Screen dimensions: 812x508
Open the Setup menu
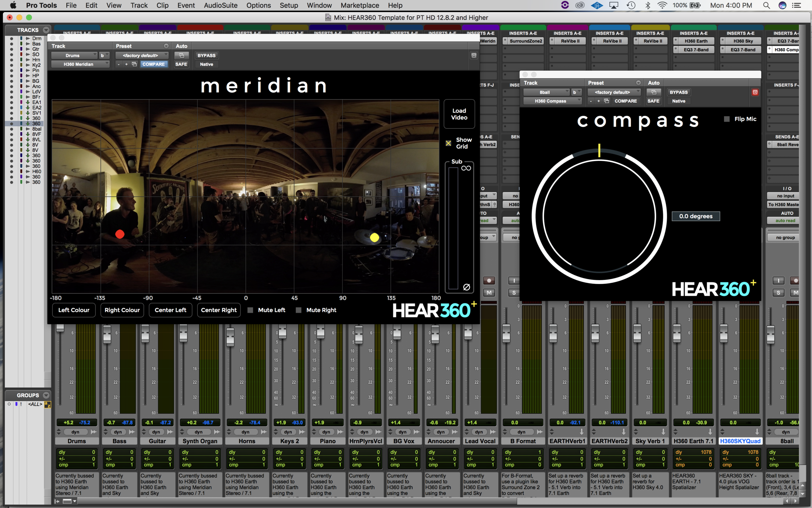pos(289,6)
